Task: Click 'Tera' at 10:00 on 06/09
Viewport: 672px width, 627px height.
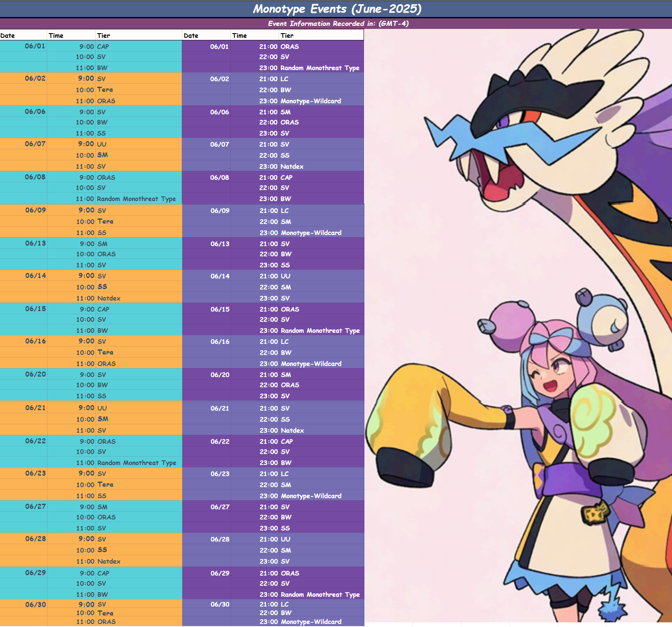Action: (x=105, y=221)
